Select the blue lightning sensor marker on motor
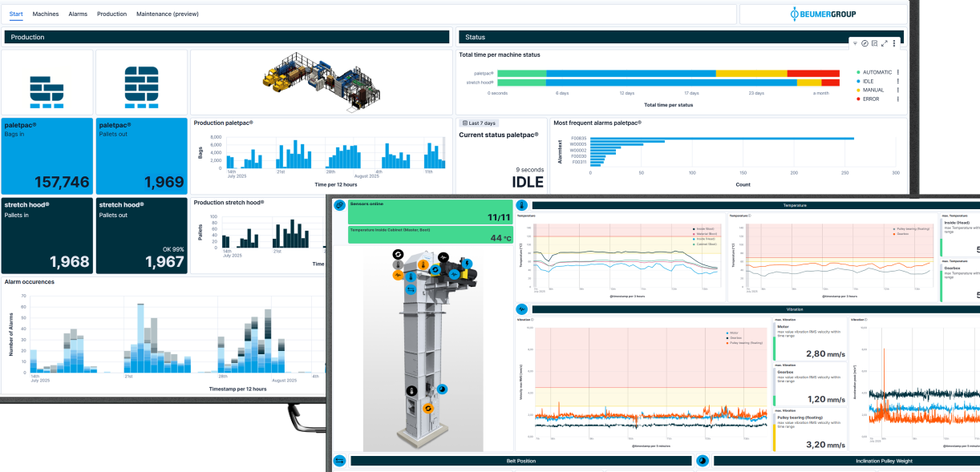Viewport: 980px width, 472px height. 467,264
